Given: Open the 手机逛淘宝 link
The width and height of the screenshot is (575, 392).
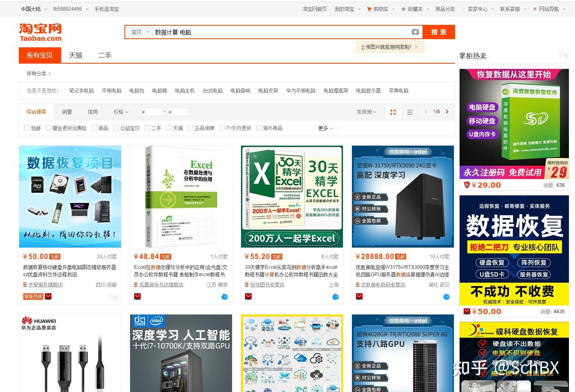Looking at the screenshot, I should click(106, 9).
